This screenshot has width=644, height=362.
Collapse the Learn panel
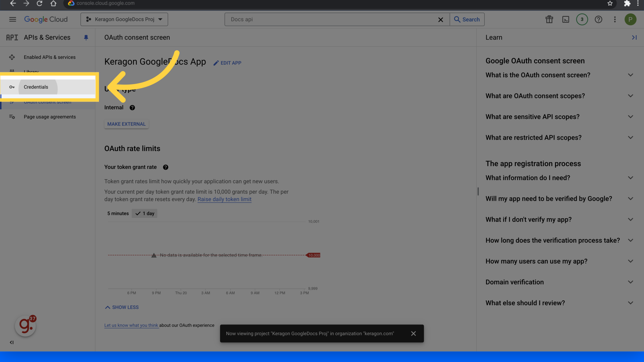(634, 38)
